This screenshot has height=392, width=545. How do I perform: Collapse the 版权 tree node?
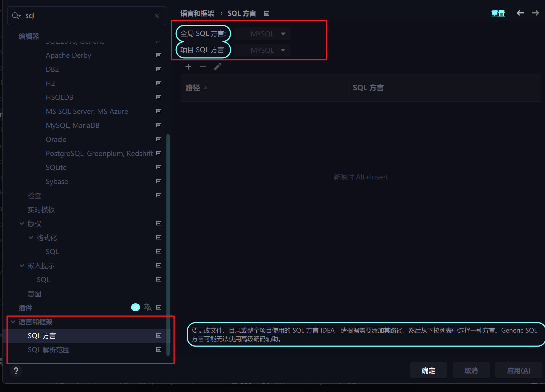22,223
